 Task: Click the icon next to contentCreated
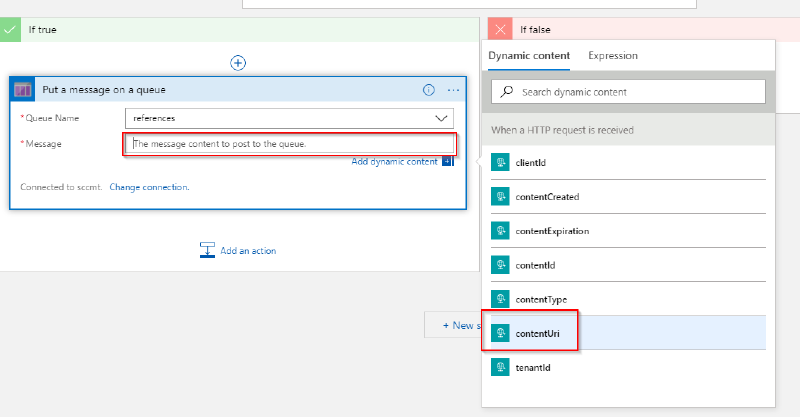(x=500, y=197)
